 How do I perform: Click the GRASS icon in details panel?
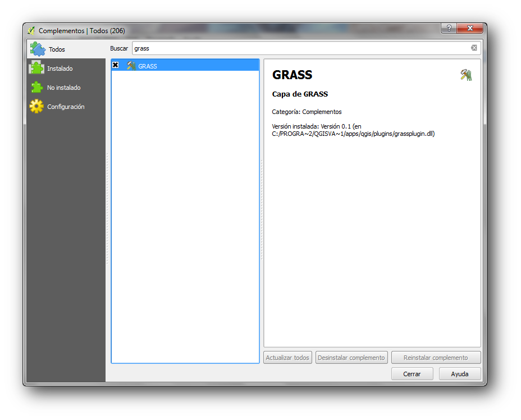tap(466, 75)
